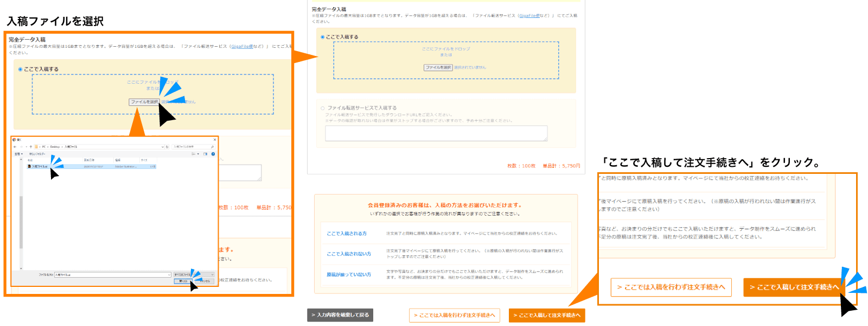Click the PC breadcrumb in address bar
Screen dimensions: 868x326
coord(44,147)
